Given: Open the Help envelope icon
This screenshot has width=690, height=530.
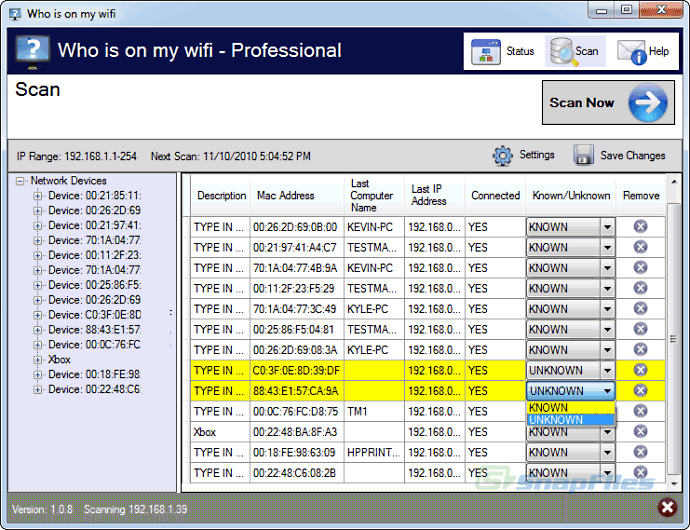Looking at the screenshot, I should click(632, 52).
